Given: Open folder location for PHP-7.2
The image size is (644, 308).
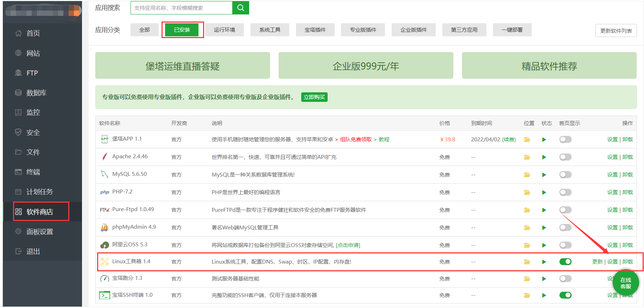Looking at the screenshot, I should click(x=527, y=192).
